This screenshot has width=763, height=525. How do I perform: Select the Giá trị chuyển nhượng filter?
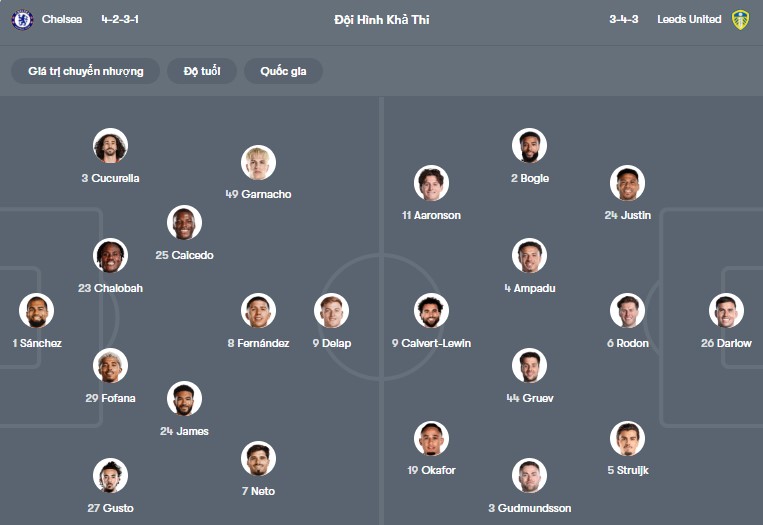[x=86, y=71]
